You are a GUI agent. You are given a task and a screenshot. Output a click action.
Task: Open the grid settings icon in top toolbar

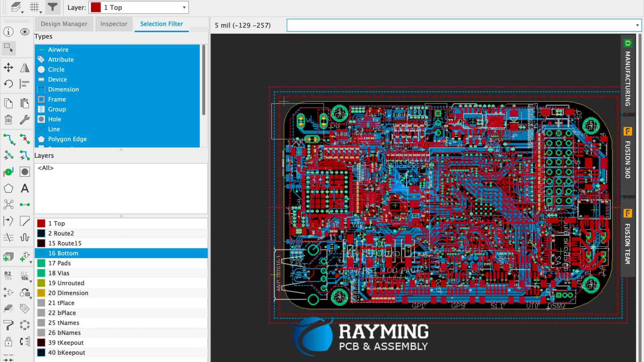pyautogui.click(x=35, y=7)
